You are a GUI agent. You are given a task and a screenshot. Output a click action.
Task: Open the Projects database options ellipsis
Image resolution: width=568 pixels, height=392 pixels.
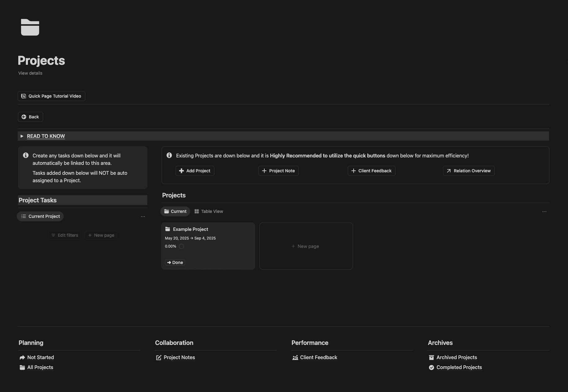click(x=544, y=212)
